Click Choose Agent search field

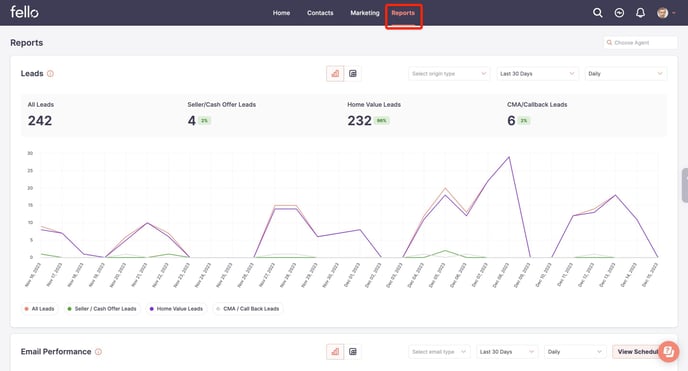coord(640,43)
